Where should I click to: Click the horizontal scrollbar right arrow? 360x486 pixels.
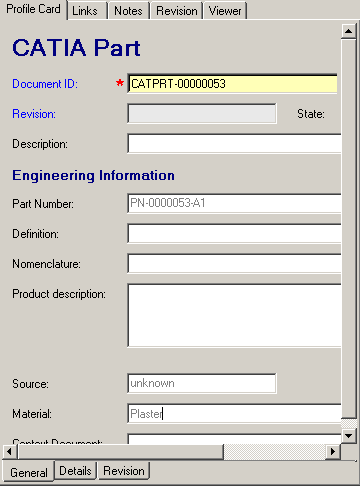(332, 452)
